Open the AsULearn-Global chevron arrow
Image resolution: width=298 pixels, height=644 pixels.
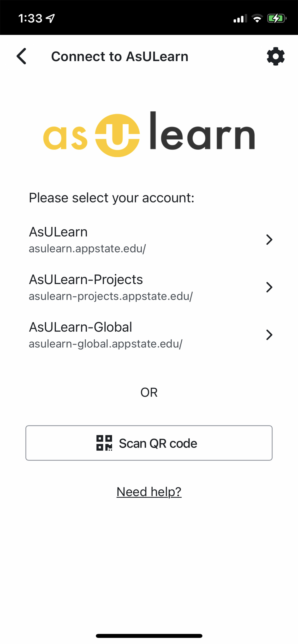pyautogui.click(x=269, y=335)
